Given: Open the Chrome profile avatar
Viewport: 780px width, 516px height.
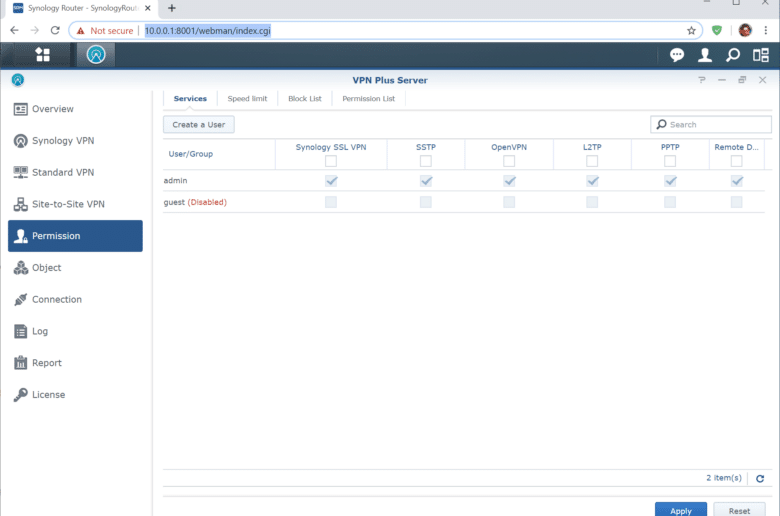Looking at the screenshot, I should click(x=745, y=30).
